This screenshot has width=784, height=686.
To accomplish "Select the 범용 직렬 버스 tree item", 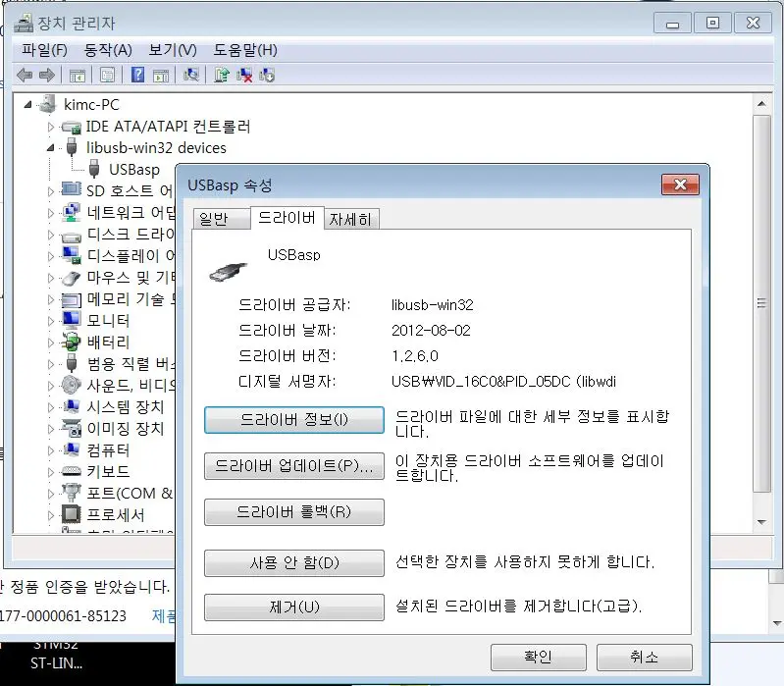I will point(131,363).
